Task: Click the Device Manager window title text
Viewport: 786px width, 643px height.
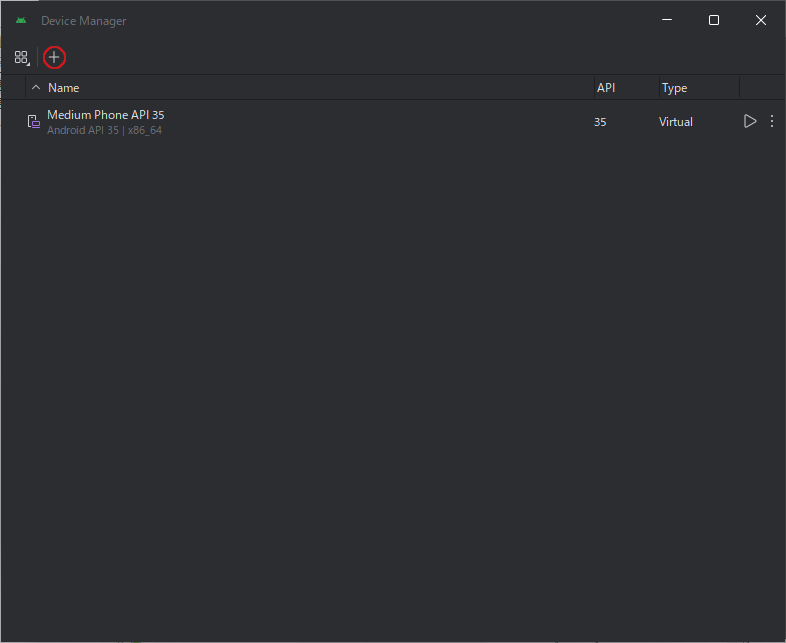Action: click(84, 21)
